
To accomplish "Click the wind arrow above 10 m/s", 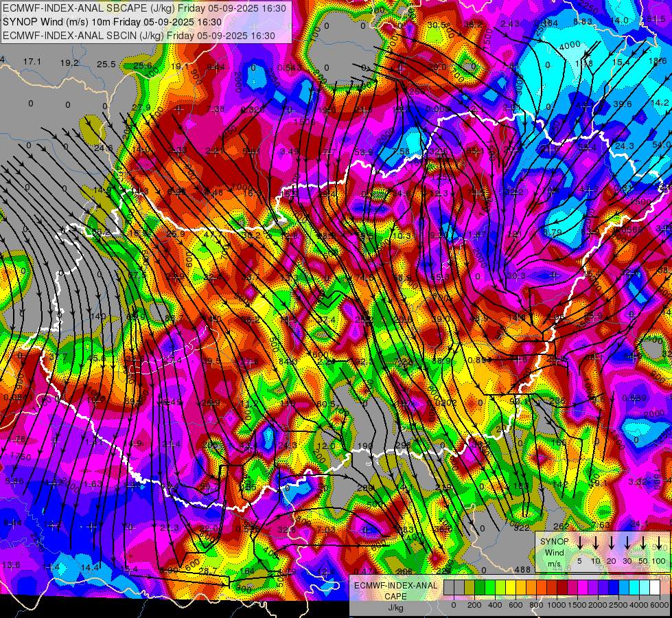I will [x=596, y=542].
